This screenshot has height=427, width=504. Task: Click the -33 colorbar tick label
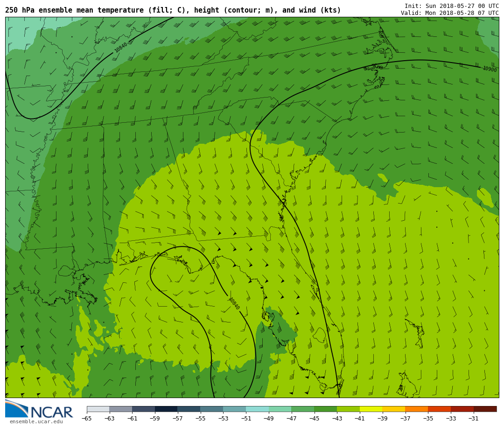click(451, 418)
